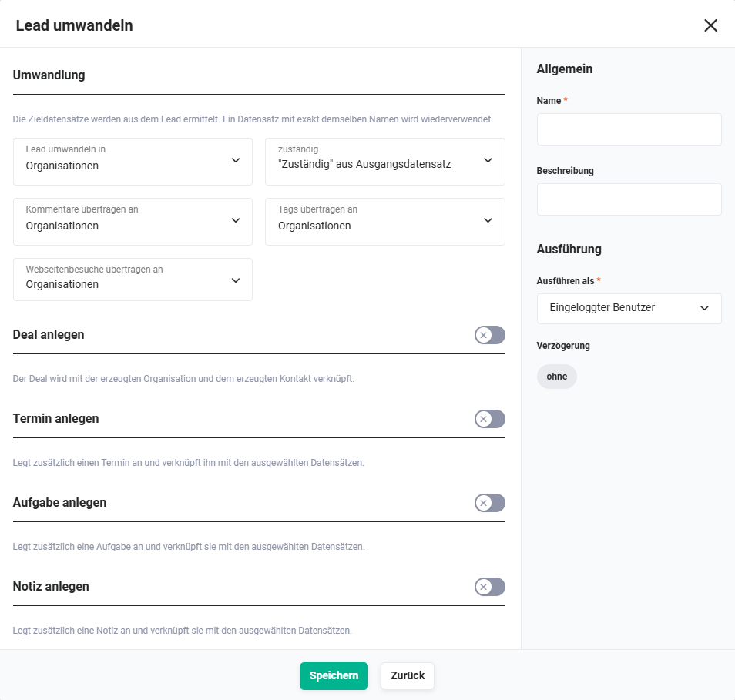735x700 pixels.
Task: Click the 'Ausführung' heading
Action: click(569, 249)
